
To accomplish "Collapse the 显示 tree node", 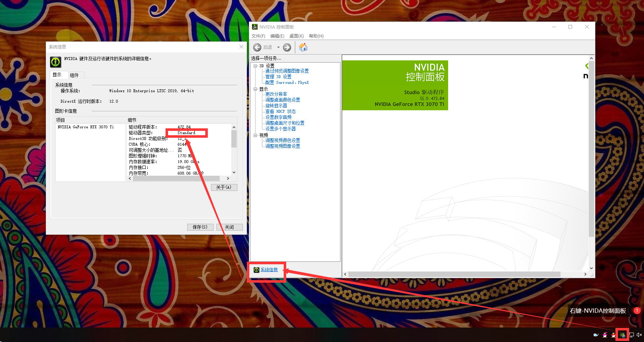I will (x=256, y=89).
